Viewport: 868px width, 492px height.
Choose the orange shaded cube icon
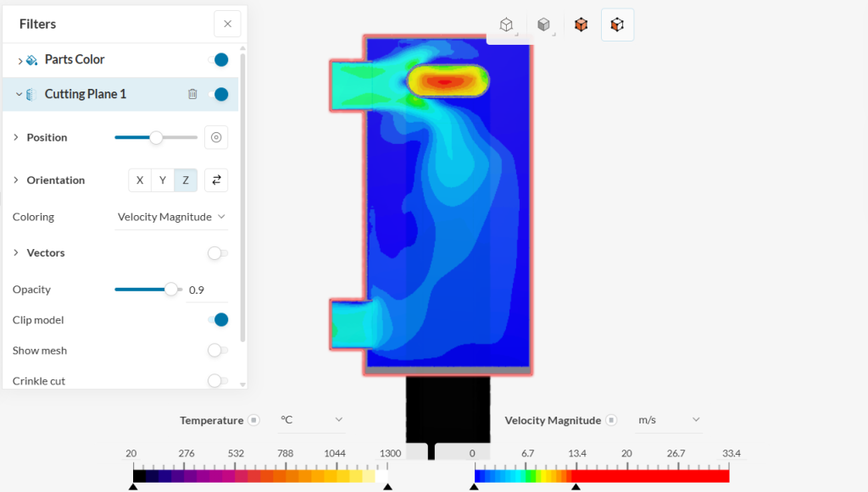581,25
